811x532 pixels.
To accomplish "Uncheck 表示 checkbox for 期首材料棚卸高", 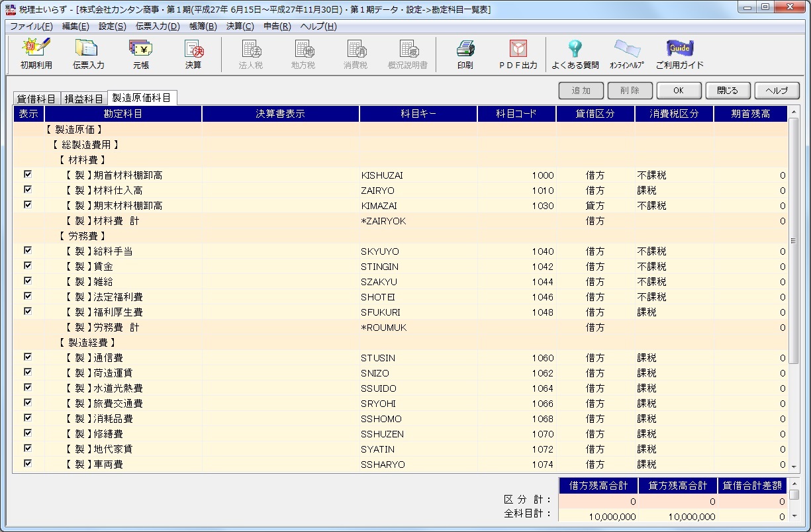I will click(28, 175).
